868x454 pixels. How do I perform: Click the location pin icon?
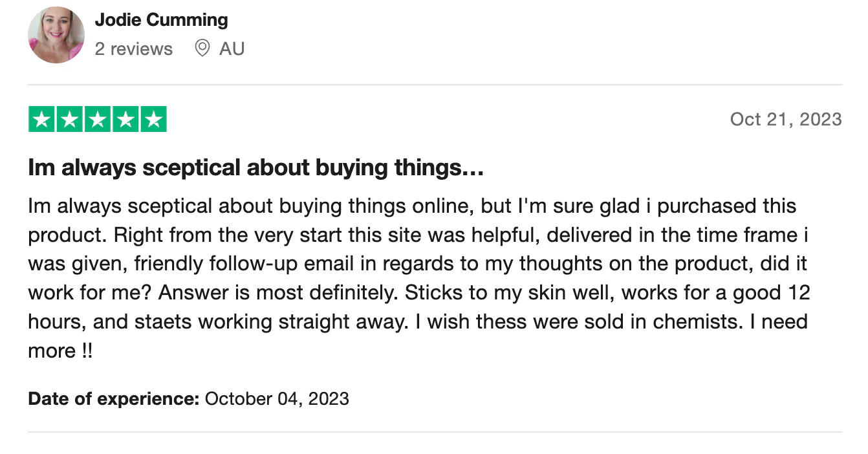point(202,49)
